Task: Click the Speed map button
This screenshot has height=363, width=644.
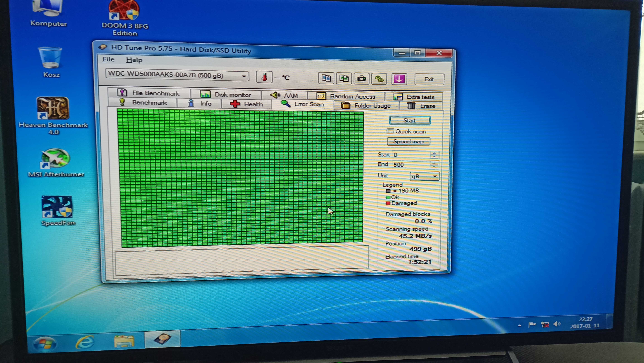Action: [408, 141]
